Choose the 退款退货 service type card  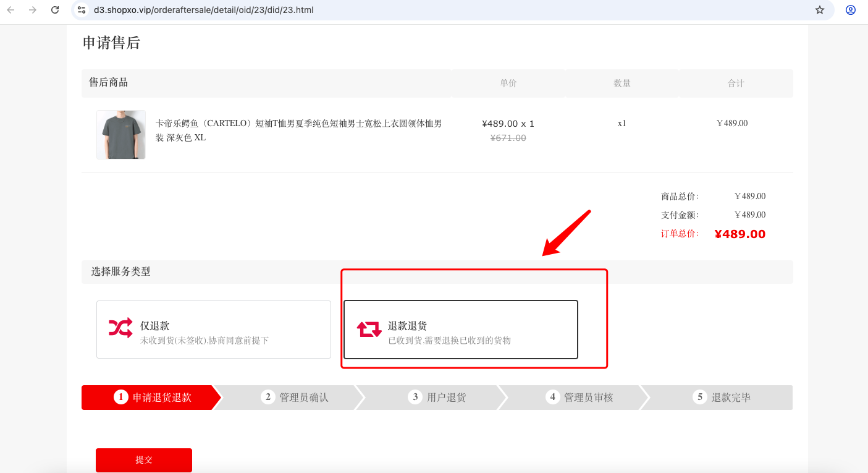tap(461, 330)
